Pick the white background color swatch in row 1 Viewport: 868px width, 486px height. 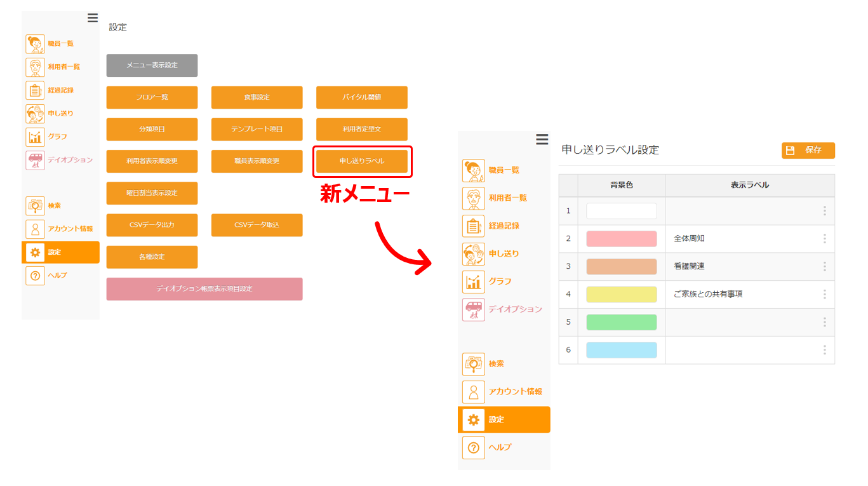tap(622, 211)
